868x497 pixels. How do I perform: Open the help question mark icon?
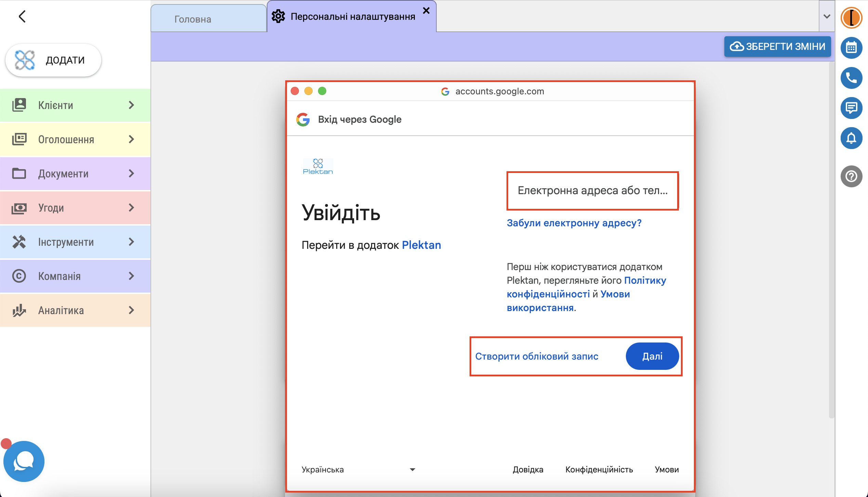[851, 176]
